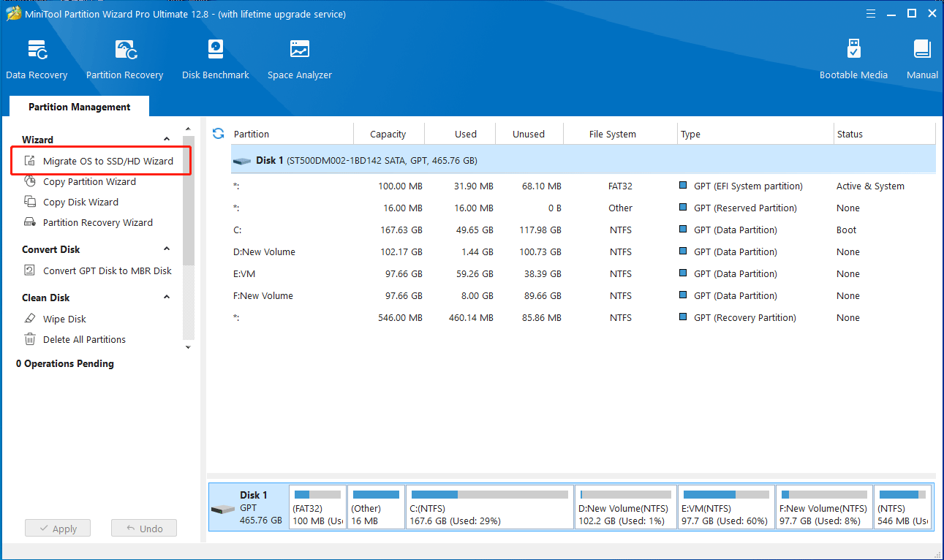
Task: Open Partition Recovery Wizard link
Action: (98, 222)
